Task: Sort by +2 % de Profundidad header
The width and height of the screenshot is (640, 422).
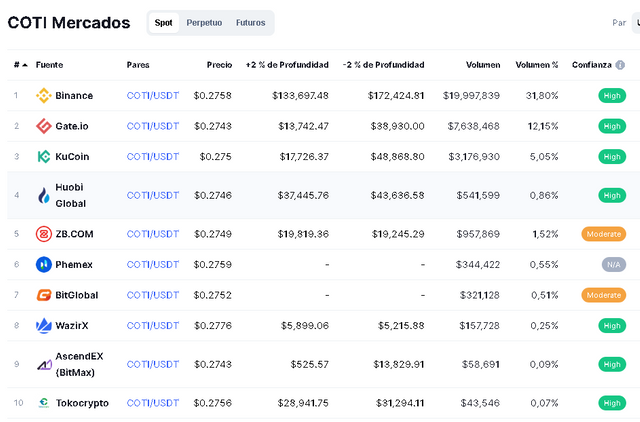Action: pos(287,65)
